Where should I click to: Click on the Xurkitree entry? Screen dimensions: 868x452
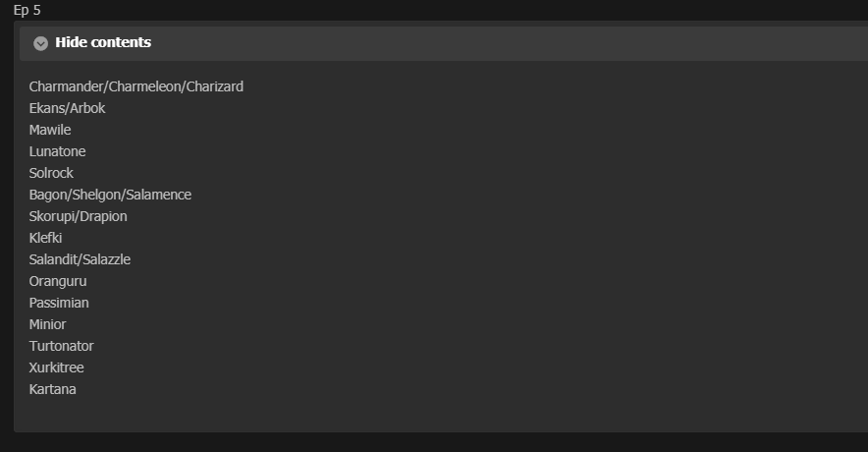click(x=57, y=367)
